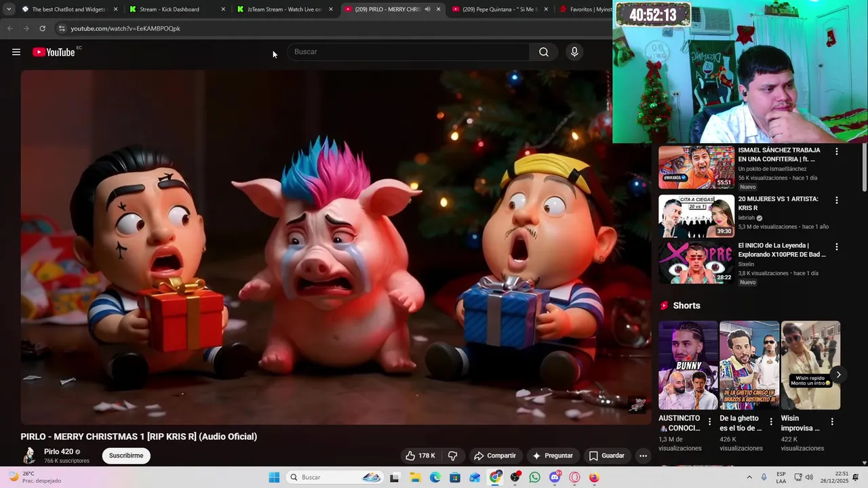Open File Explorer from the taskbar
Viewport: 868px width, 488px height.
pos(415,477)
